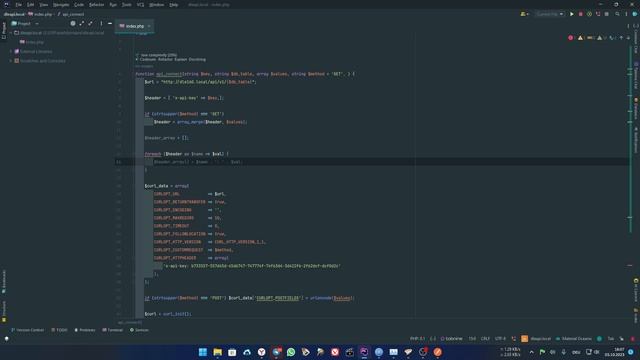Click Codeium Refactor code lens link
This screenshot has width=640, height=360.
pos(165,60)
